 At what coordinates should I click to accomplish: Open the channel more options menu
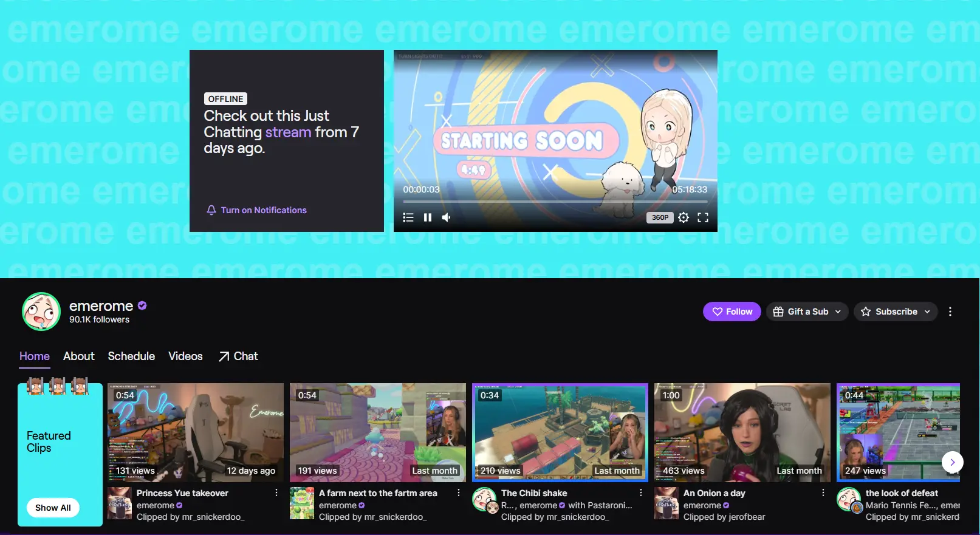coord(950,312)
